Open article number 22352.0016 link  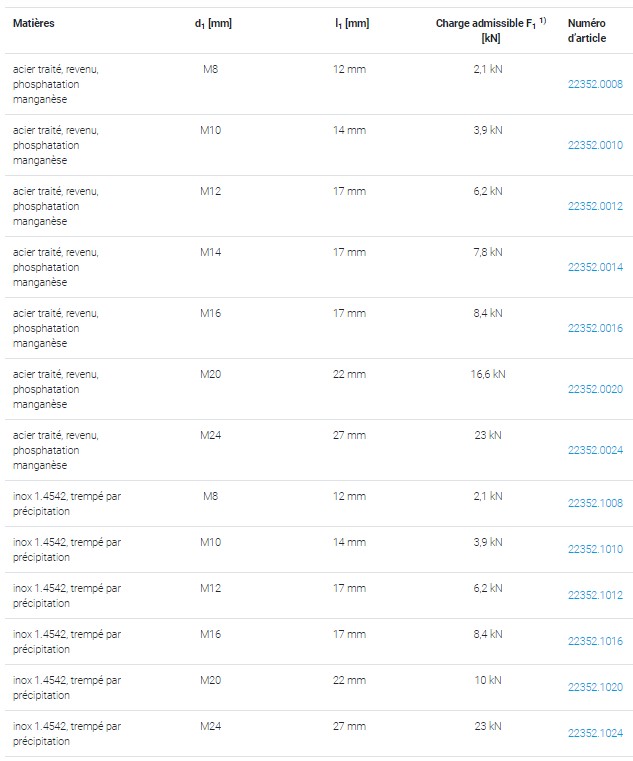[595, 328]
